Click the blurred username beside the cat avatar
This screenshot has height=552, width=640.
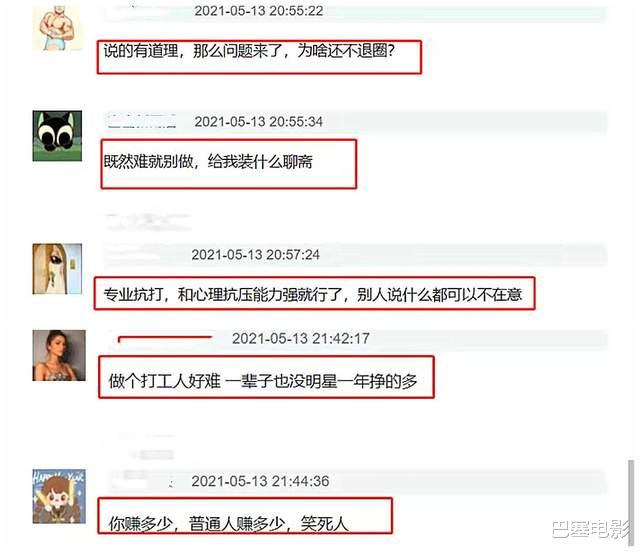[x=142, y=121]
